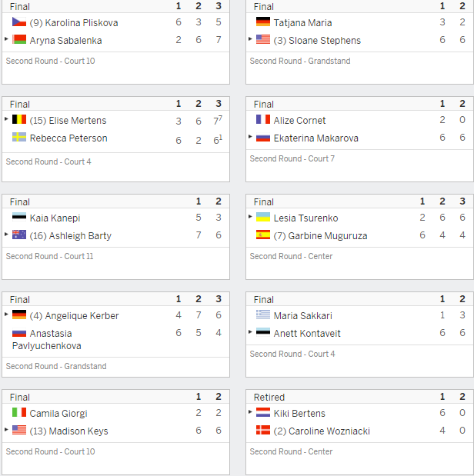Click the Italian flag beside Camila Giorgi
Image resolution: width=474 pixels, height=476 pixels.
click(x=19, y=412)
